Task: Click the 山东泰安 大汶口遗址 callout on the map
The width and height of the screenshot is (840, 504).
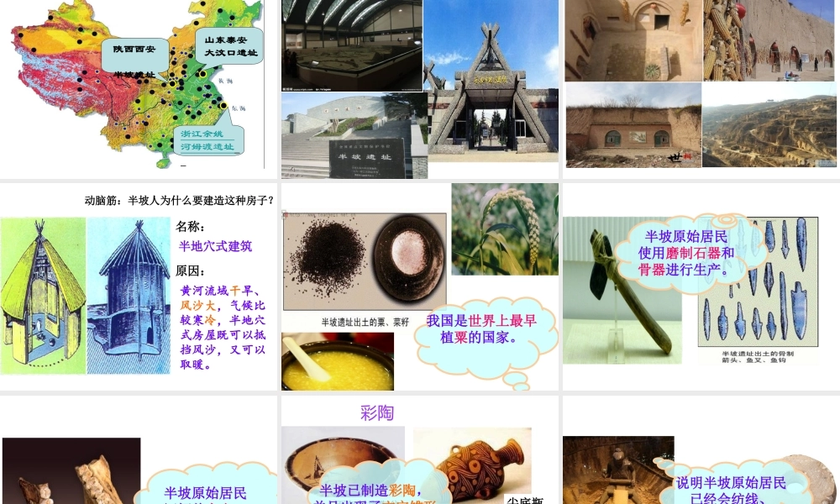Action: (x=230, y=46)
